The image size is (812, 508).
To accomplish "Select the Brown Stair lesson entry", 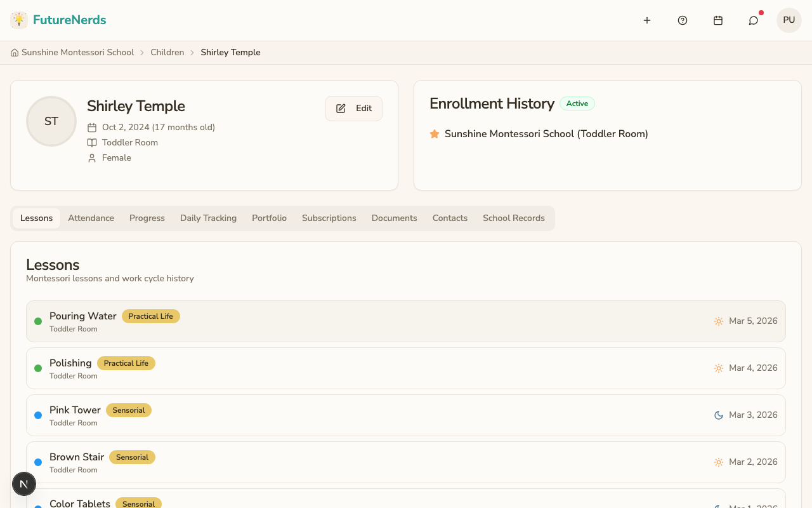I will [x=406, y=462].
